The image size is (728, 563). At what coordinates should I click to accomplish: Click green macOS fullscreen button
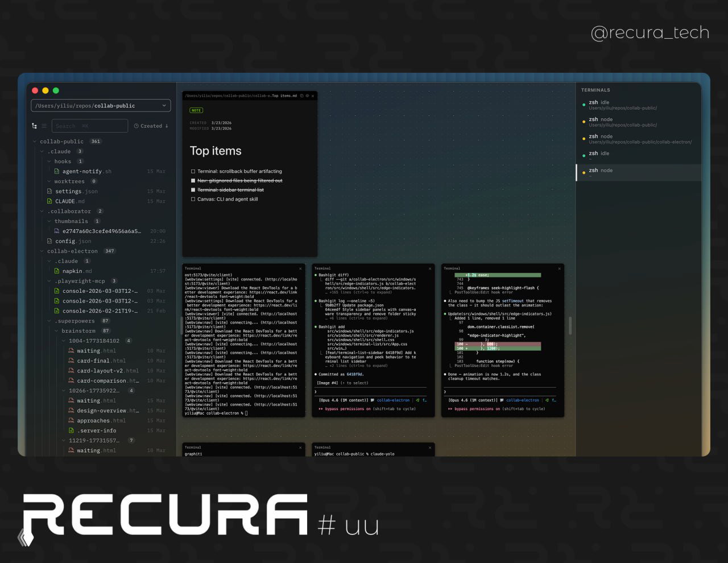[x=56, y=90]
